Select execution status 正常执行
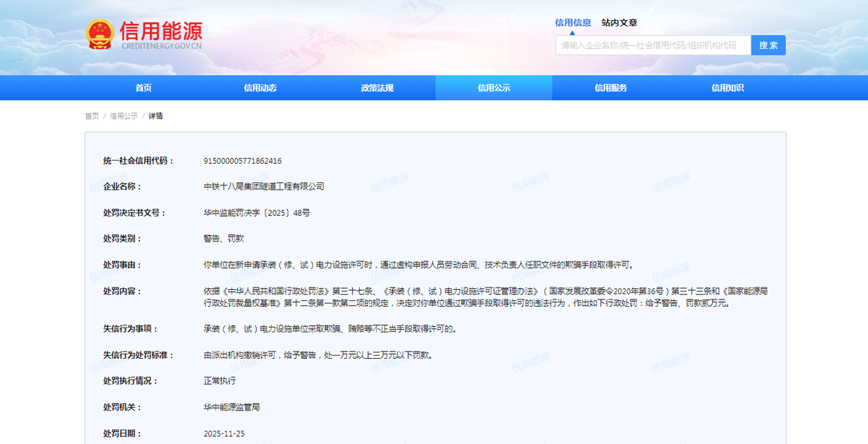 pyautogui.click(x=219, y=381)
